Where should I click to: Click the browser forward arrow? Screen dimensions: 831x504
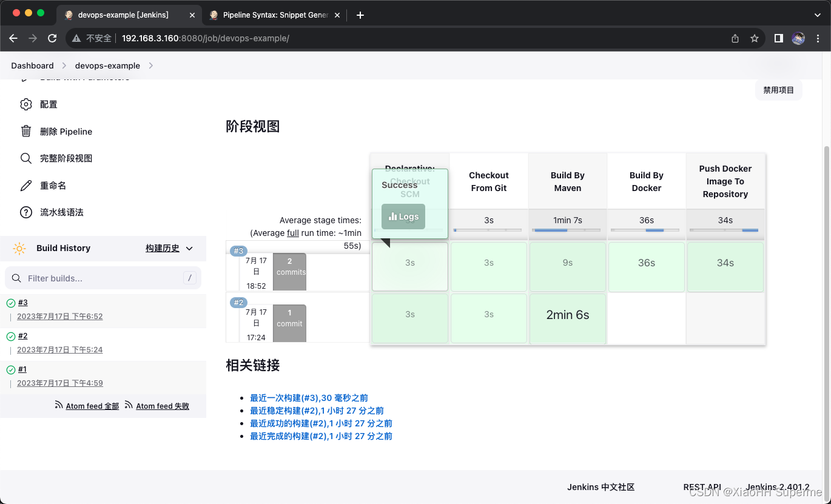click(33, 38)
